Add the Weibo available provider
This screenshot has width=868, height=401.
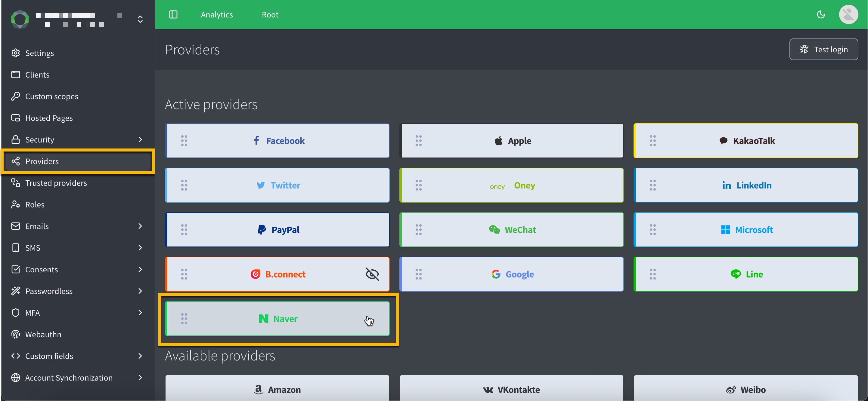tap(746, 388)
